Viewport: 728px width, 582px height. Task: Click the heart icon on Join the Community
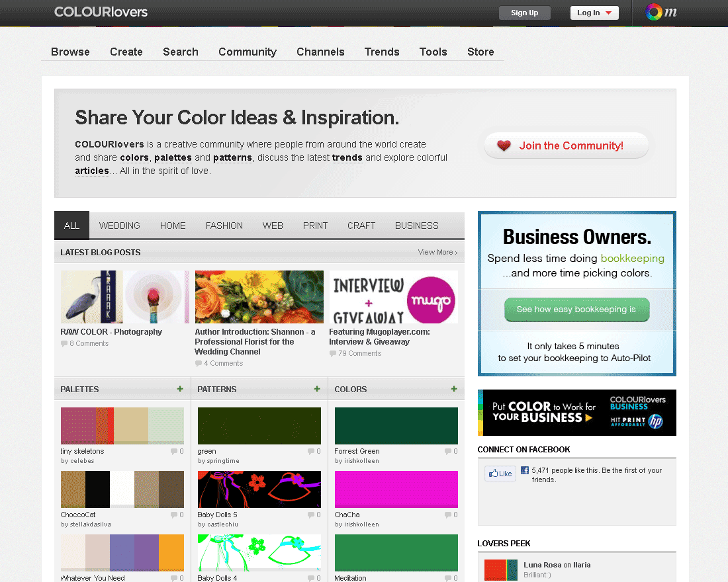[x=505, y=145]
